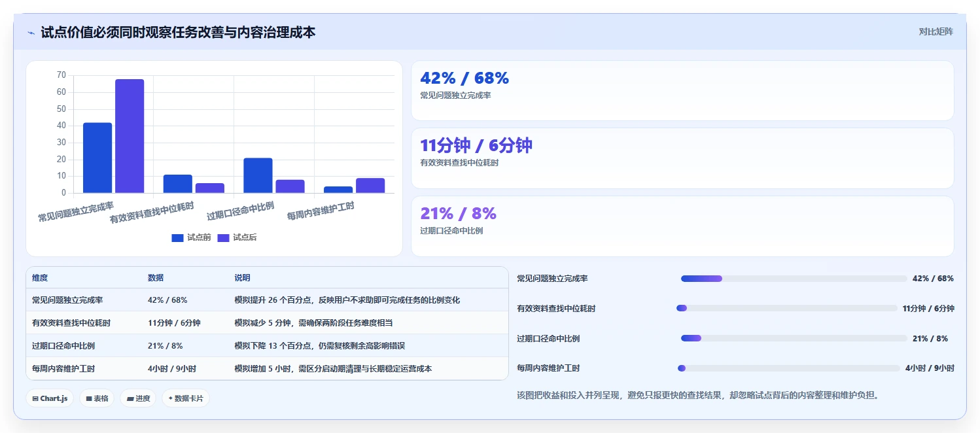The height and width of the screenshot is (433, 980).
Task: Click the 试点前 bar for 过期口径命中比例
Action: (x=258, y=175)
